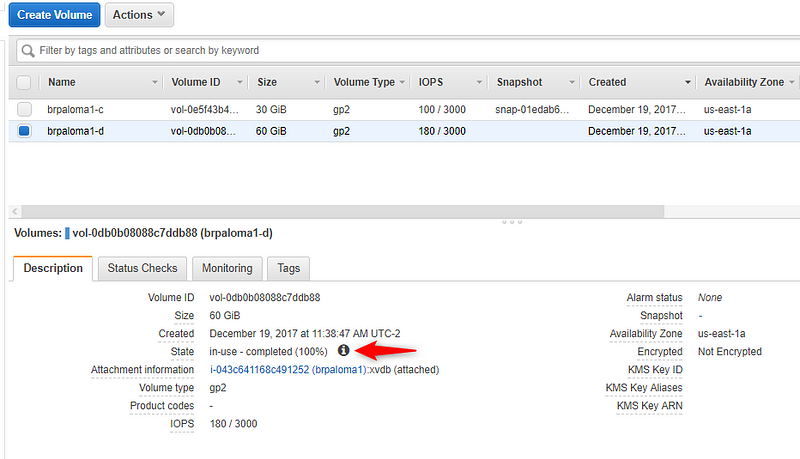Click the 100 / 3000 IOPS cell

tap(442, 110)
